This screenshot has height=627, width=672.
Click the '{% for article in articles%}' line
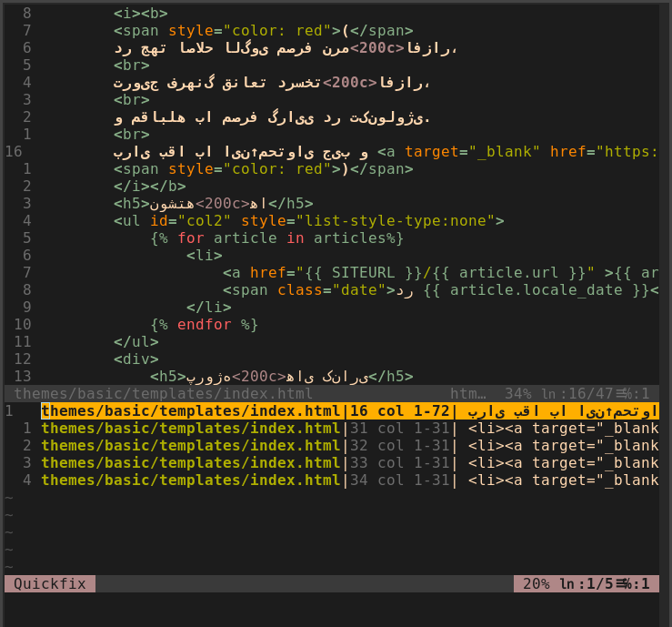pos(276,238)
